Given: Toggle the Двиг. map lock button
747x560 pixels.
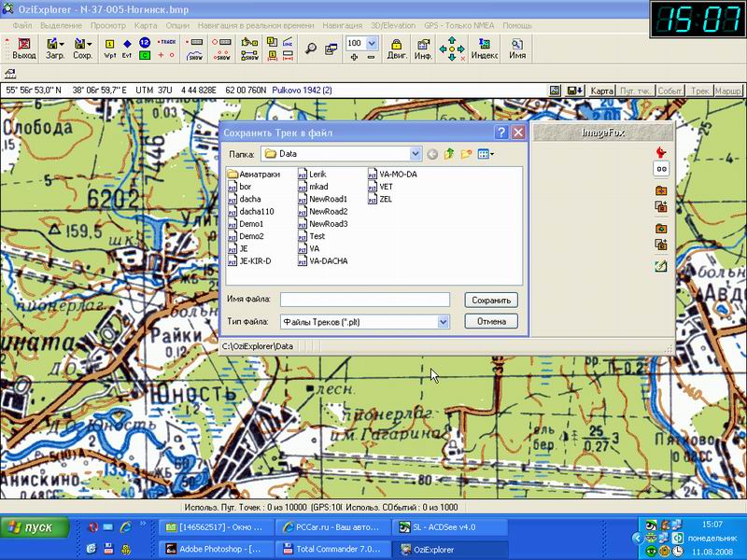Looking at the screenshot, I should [397, 49].
